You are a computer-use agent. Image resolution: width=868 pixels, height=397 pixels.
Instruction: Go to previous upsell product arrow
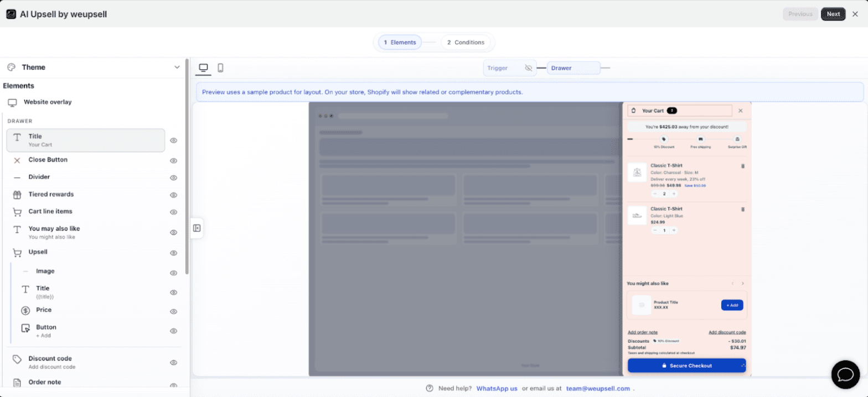point(733,284)
